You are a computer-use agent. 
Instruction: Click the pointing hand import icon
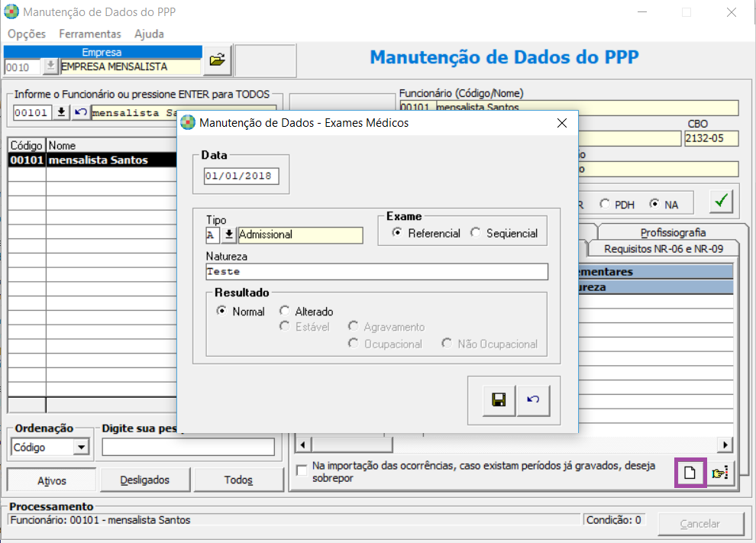tap(720, 473)
